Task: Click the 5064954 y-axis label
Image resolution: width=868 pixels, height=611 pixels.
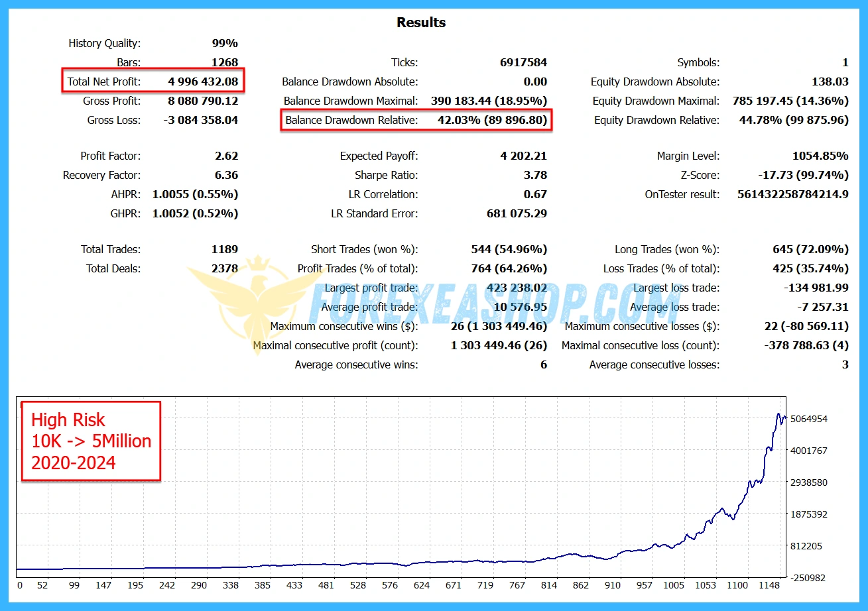Action: [x=808, y=419]
